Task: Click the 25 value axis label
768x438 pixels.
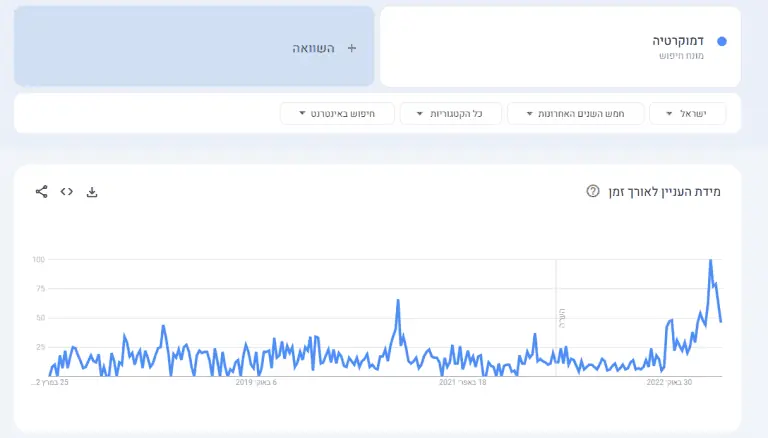Action: coord(40,347)
